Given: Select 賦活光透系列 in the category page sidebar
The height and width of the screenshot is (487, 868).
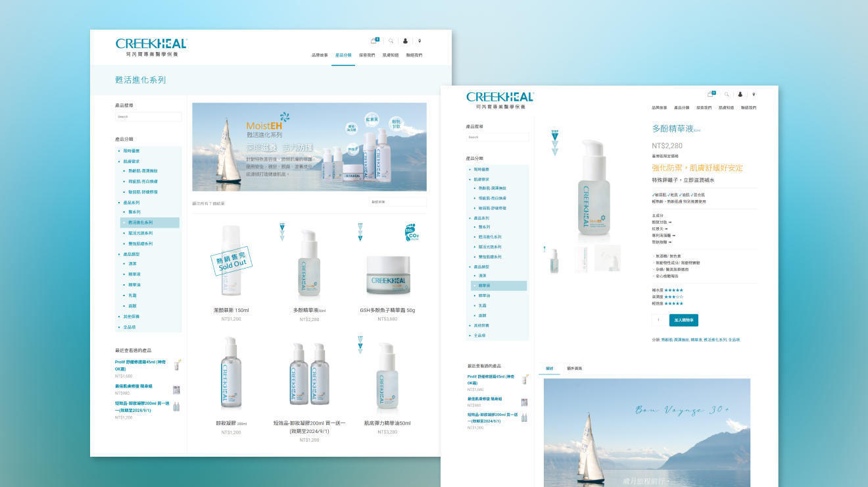Looking at the screenshot, I should point(140,234).
